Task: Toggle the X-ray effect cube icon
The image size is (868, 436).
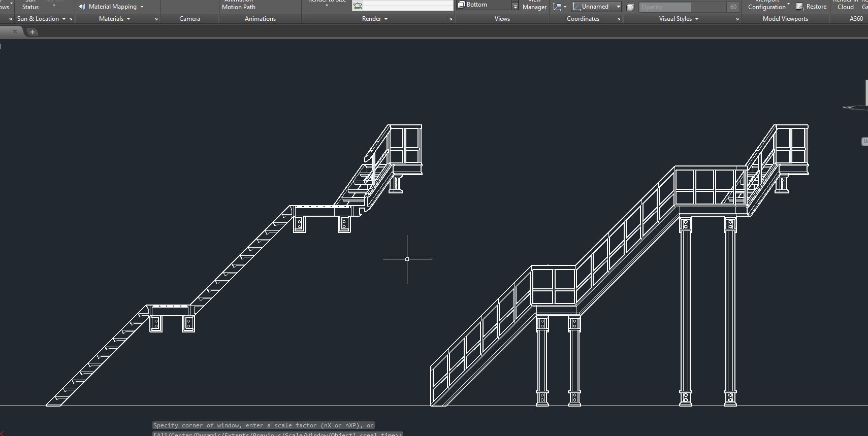Action: click(x=630, y=7)
